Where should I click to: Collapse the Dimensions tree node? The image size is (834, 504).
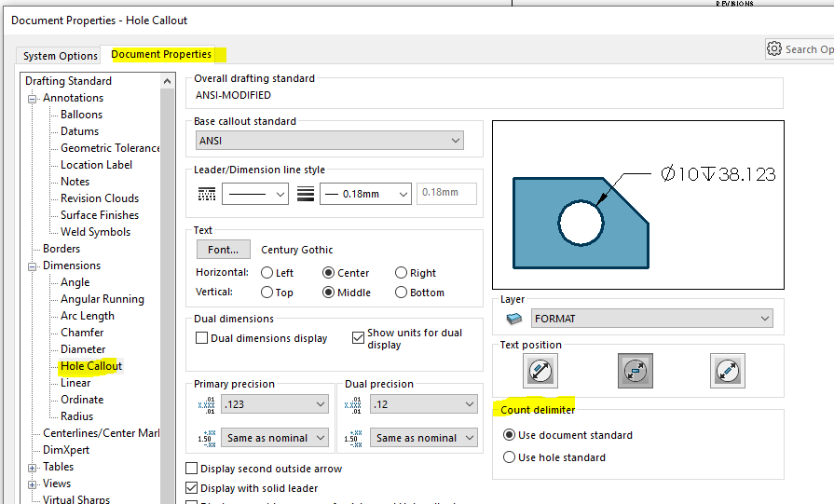pyautogui.click(x=33, y=266)
